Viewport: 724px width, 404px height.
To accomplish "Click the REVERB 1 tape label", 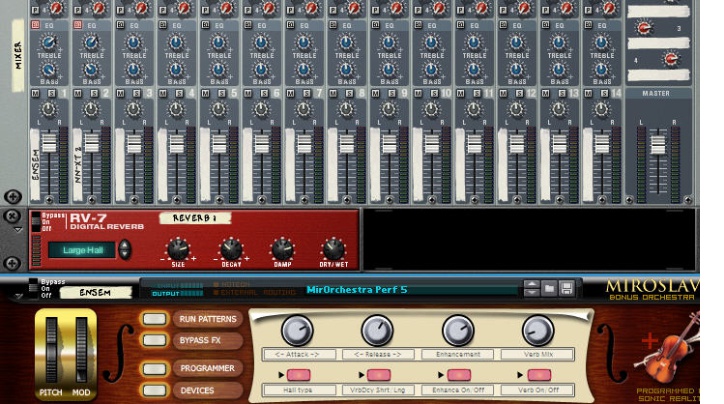I will click(x=195, y=218).
